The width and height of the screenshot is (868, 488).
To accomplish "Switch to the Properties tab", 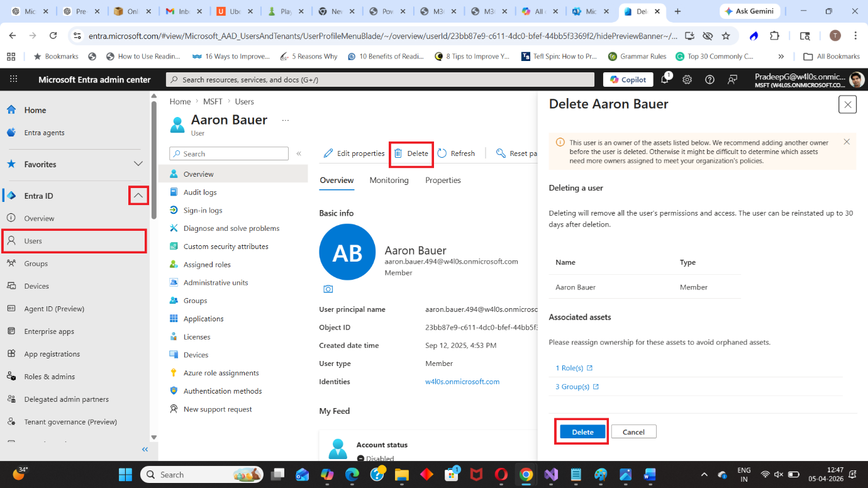I will (x=443, y=180).
